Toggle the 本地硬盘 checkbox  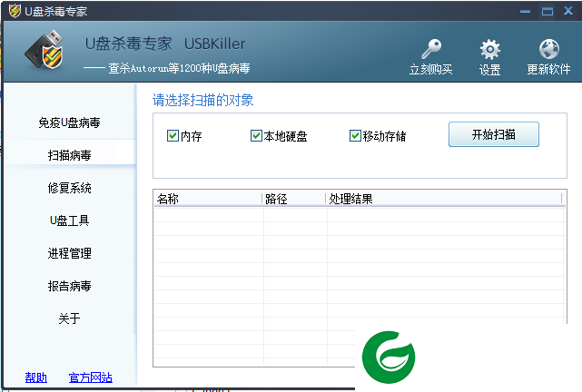256,136
